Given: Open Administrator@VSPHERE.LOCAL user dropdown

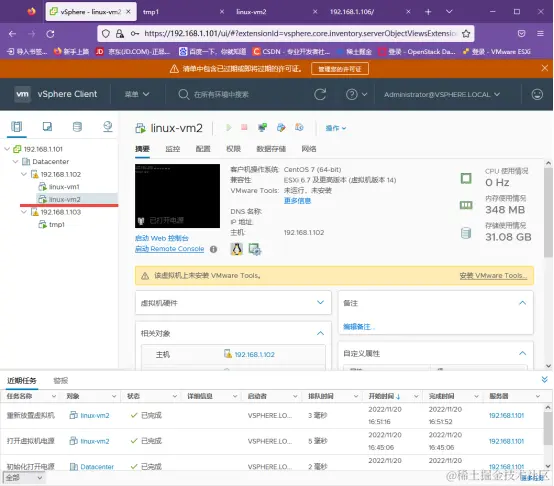Looking at the screenshot, I should [442, 94].
